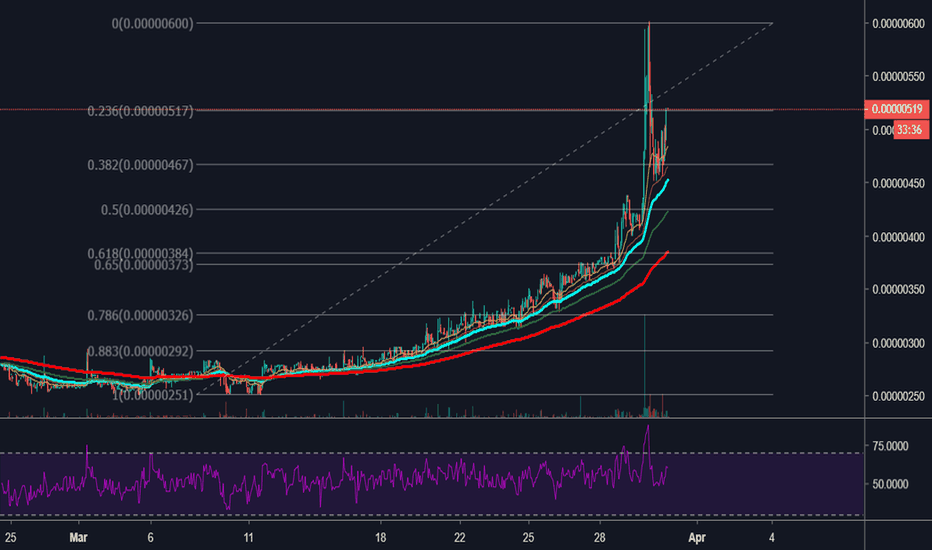Click the tall volume spike bar
The image size is (932, 550).
[644, 366]
